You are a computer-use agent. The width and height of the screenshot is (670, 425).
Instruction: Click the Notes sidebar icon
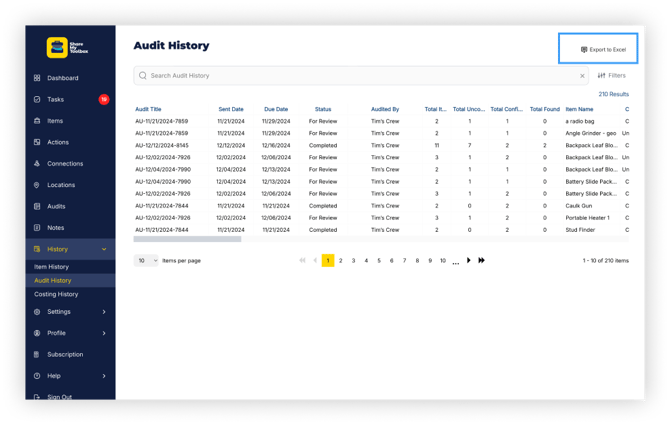pos(37,227)
